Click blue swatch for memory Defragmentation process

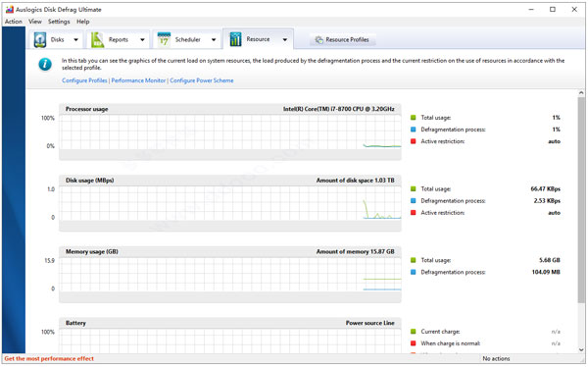tap(414, 272)
